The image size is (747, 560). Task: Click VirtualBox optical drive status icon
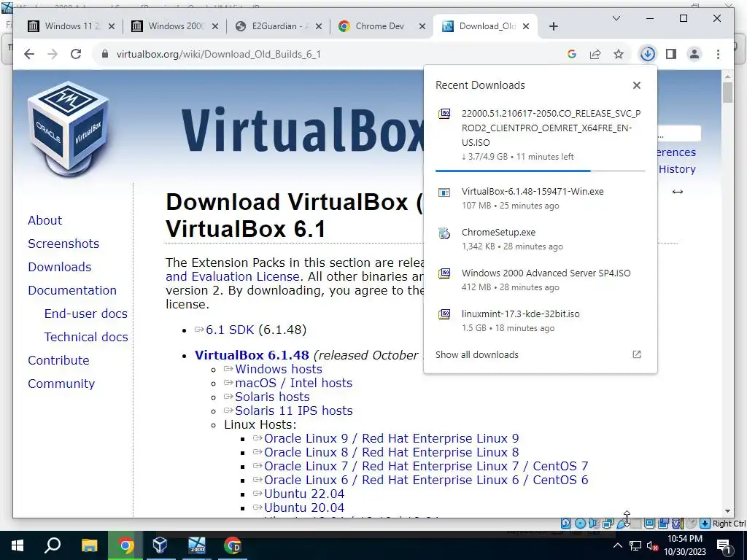[x=580, y=524]
